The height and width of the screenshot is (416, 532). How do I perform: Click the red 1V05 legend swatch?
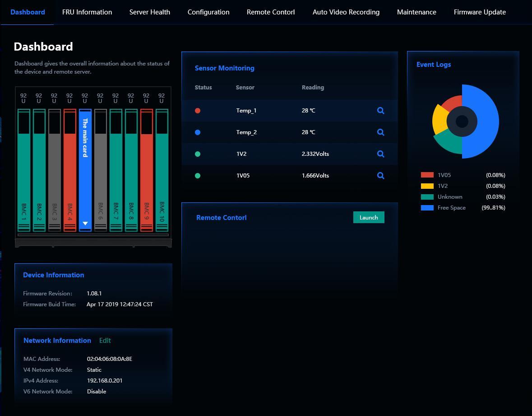pos(427,175)
